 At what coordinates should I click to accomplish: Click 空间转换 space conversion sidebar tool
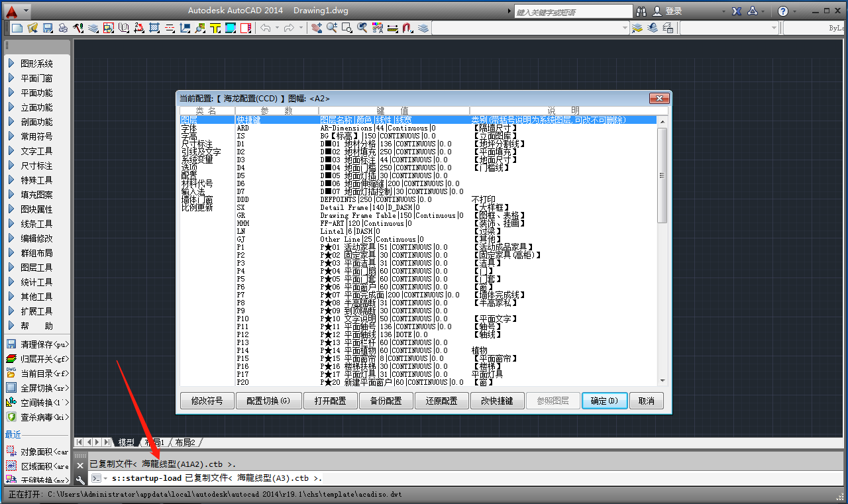point(37,403)
